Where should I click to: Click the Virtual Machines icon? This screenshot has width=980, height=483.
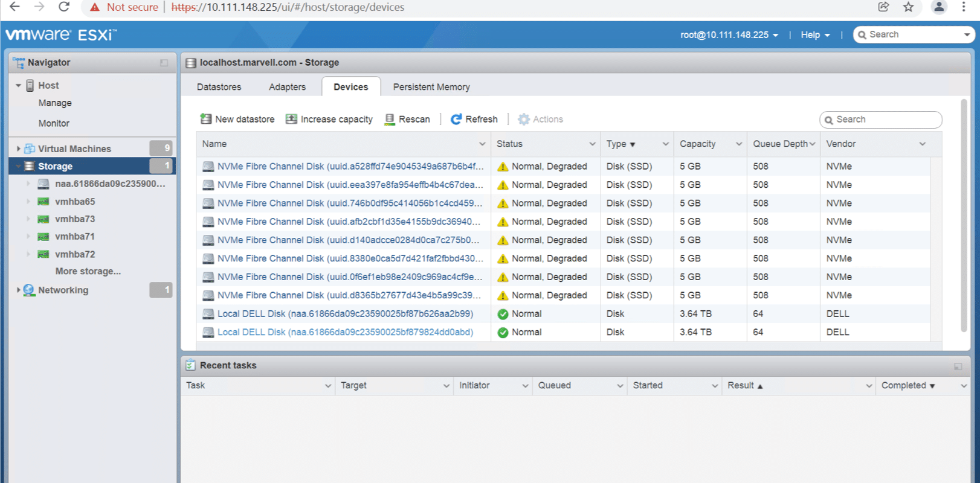[x=30, y=149]
